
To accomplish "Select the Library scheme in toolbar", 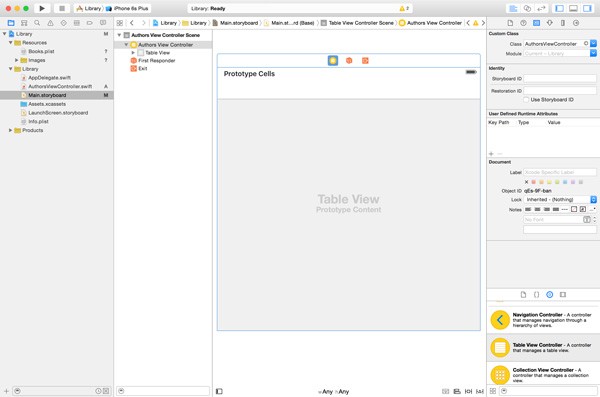I will pos(89,8).
